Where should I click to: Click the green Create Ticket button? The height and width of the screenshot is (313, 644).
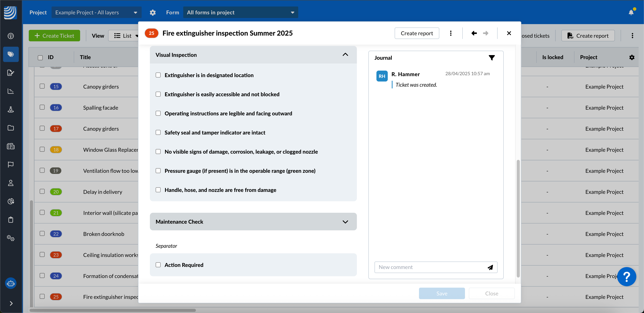coord(54,36)
